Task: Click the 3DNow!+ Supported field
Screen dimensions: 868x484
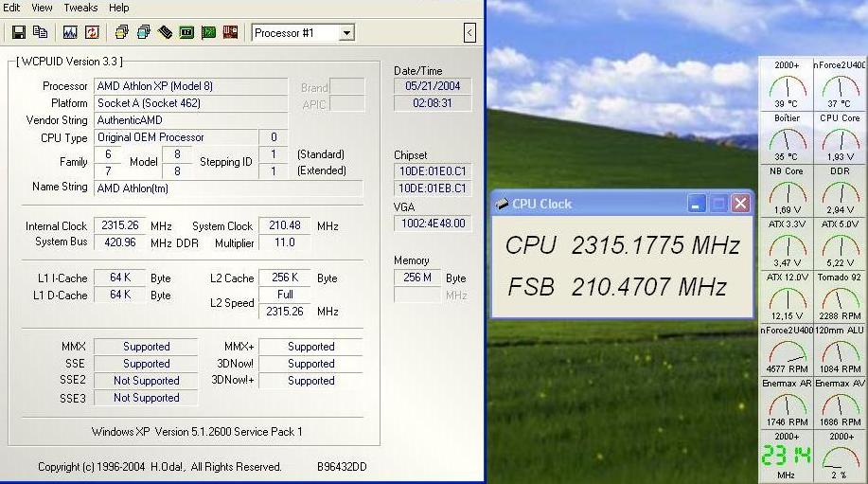Action: (310, 381)
